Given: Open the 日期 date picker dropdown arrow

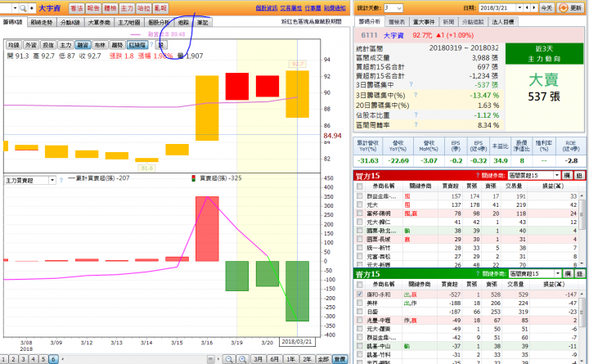Looking at the screenshot, I should pyautogui.click(x=520, y=8).
